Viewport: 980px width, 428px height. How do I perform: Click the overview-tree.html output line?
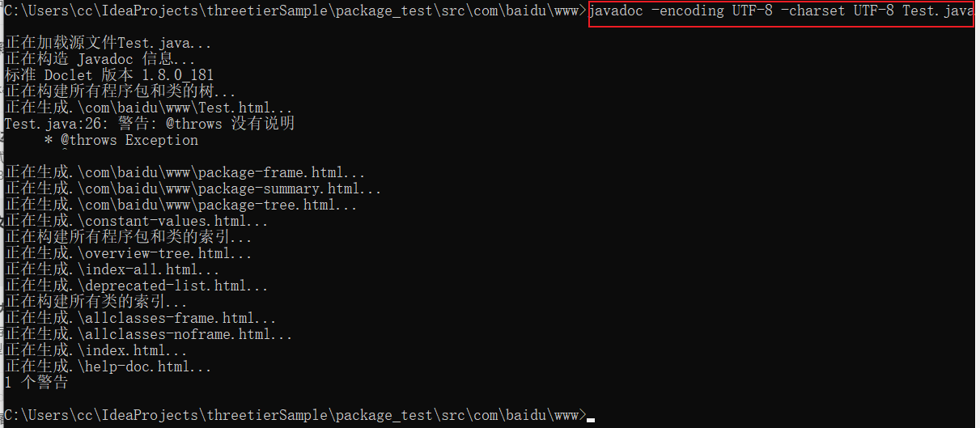(129, 253)
